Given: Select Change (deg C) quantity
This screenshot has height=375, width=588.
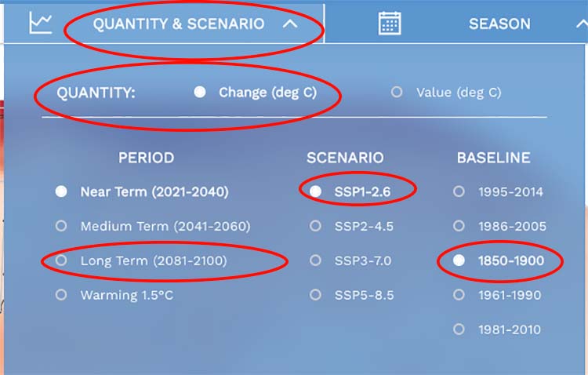Looking at the screenshot, I should point(201,93).
